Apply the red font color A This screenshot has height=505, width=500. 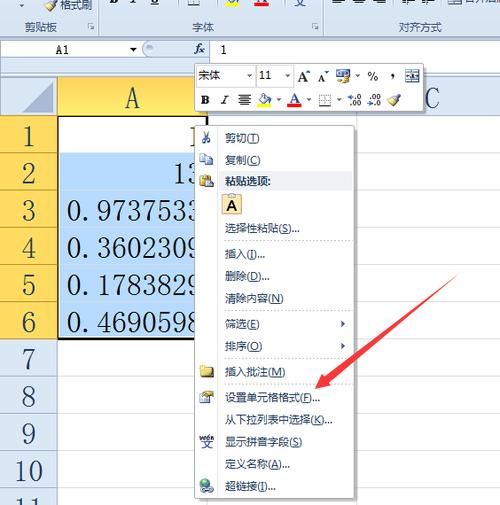(294, 100)
